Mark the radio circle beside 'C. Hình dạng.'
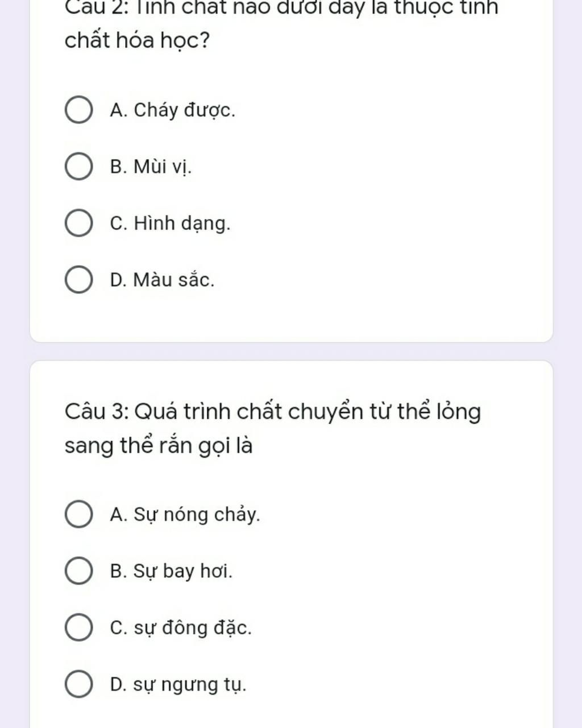The image size is (582, 728). pos(78,223)
